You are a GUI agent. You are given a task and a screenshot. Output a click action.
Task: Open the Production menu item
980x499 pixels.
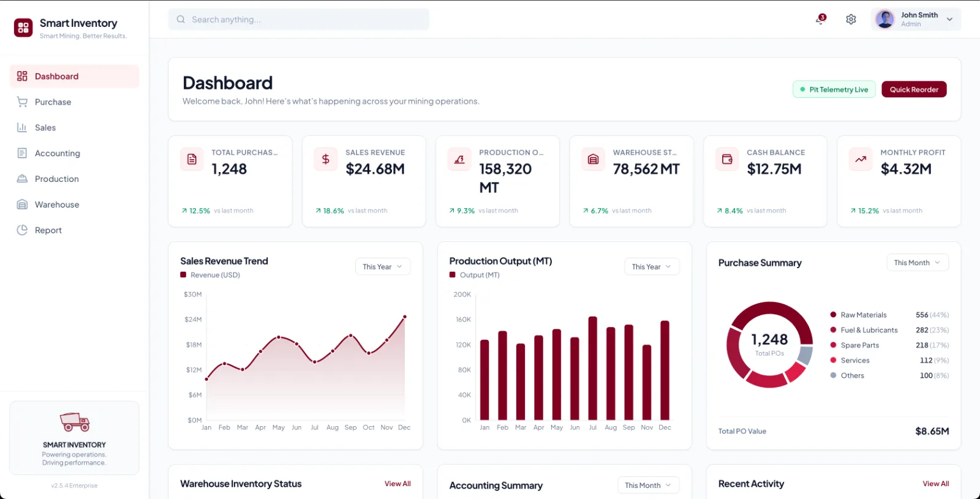75,179
